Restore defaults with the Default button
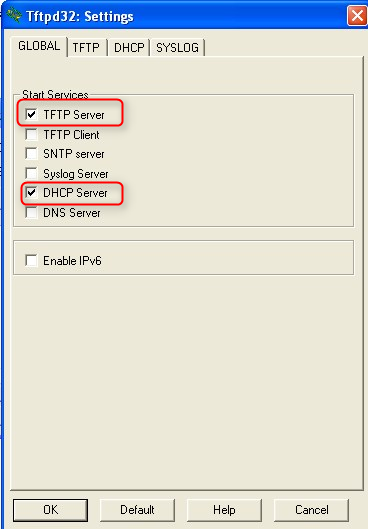The width and height of the screenshot is (368, 529). point(137,510)
